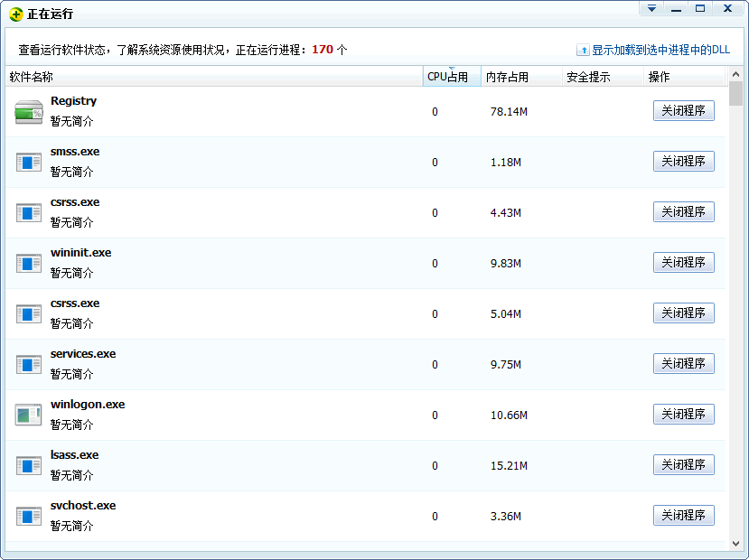
Task: Click the winlogon.exe process icon
Action: [x=28, y=415]
